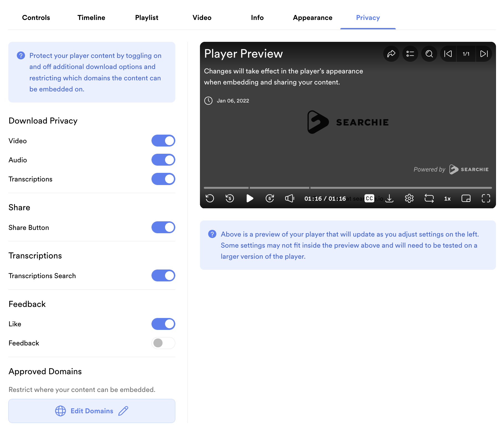
Task: Click the 1/1 playlist counter
Action: pyautogui.click(x=466, y=54)
